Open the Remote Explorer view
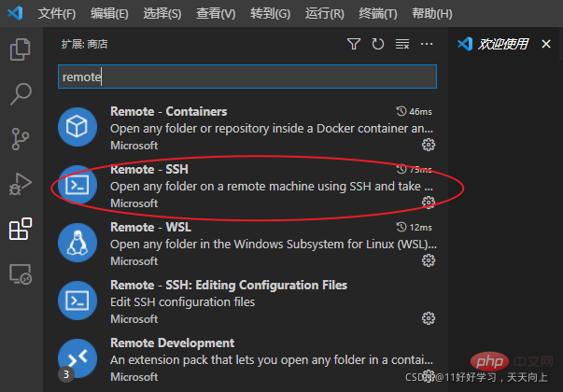Image resolution: width=563 pixels, height=392 pixels. 21,274
